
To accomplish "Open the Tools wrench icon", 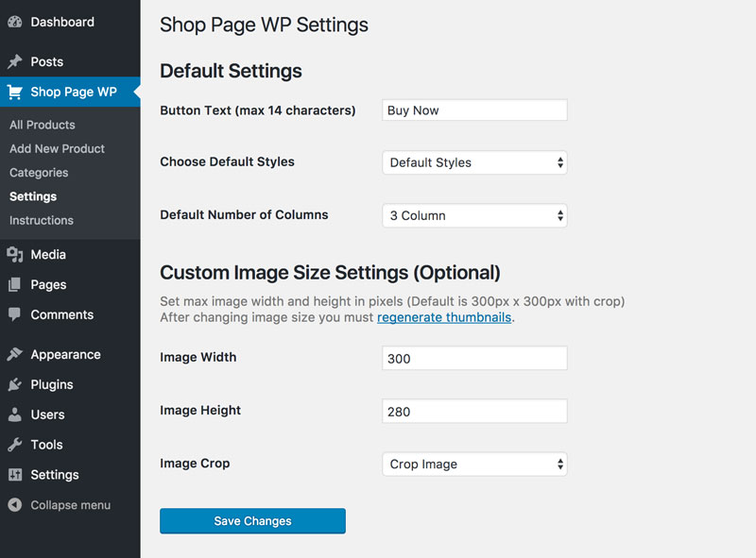I will tap(15, 445).
